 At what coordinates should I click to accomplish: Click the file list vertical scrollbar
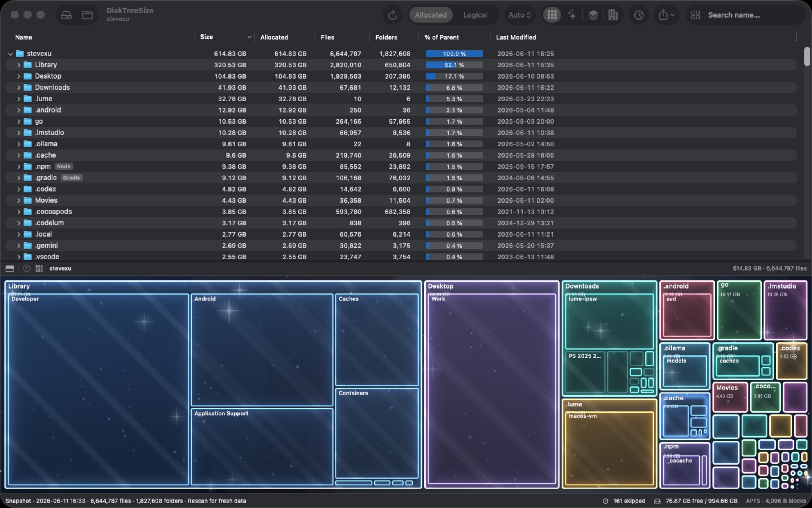(807, 57)
